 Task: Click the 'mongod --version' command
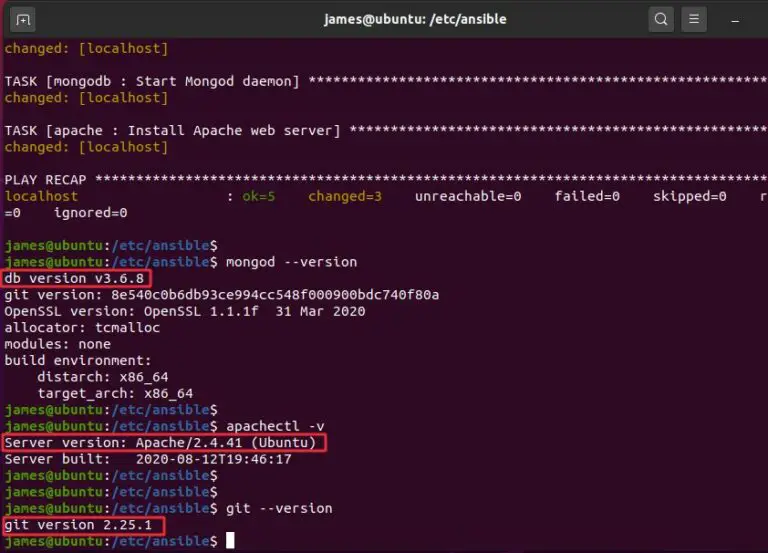291,262
